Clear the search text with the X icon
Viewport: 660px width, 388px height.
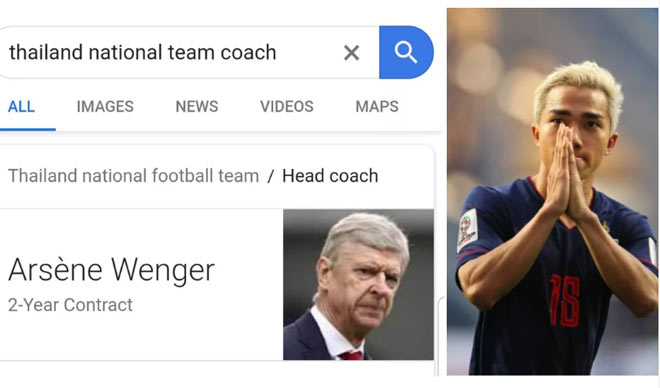click(x=351, y=53)
